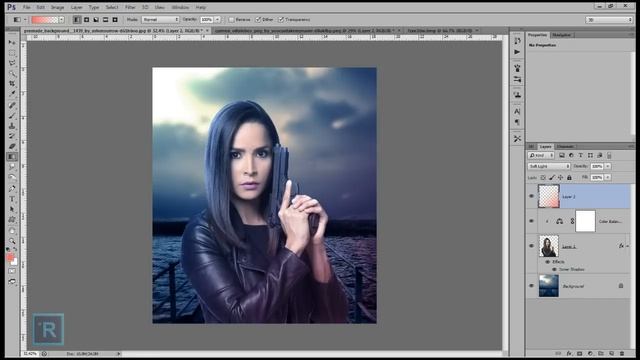
Task: Open the Soft Light blend mode dropdown
Action: point(549,166)
